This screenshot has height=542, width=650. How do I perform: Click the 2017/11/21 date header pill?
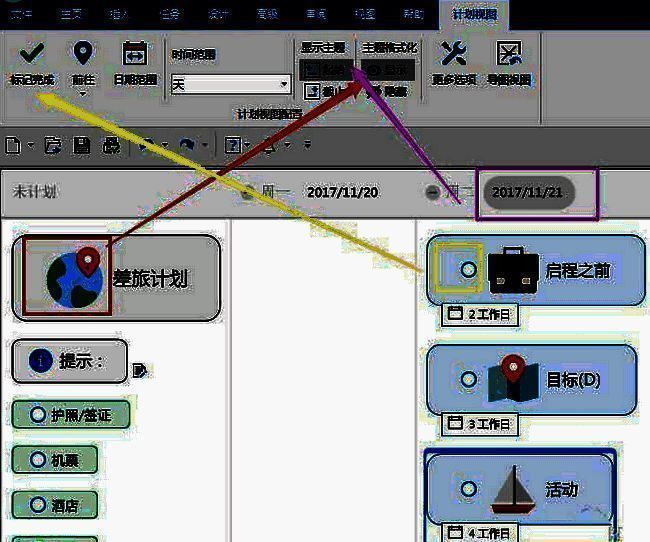click(529, 192)
